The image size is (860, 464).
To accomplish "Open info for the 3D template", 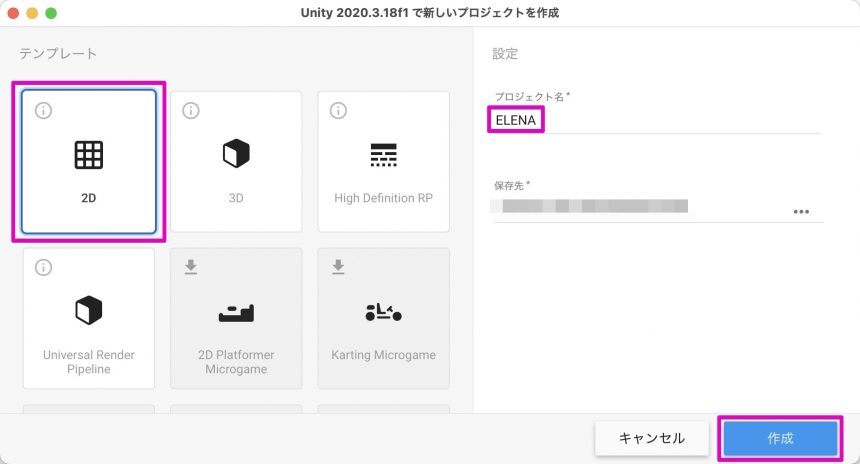I will tap(191, 110).
